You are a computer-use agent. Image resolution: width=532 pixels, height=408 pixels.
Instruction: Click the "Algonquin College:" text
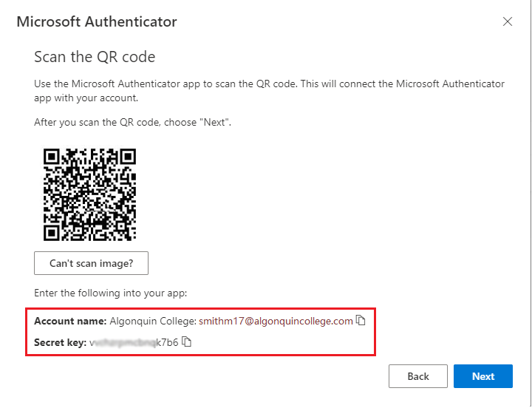point(152,321)
